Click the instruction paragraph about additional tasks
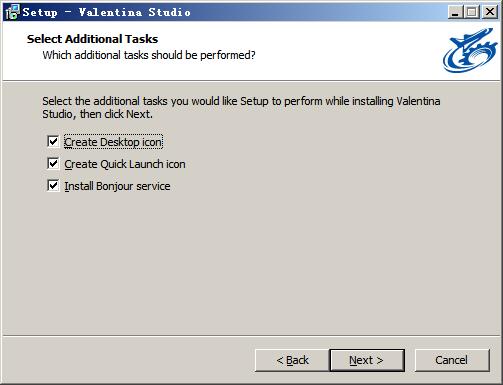The image size is (503, 385). (x=241, y=107)
